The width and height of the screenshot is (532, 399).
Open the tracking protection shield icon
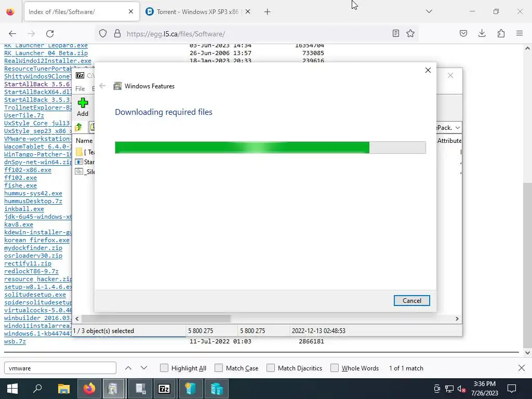(x=103, y=34)
